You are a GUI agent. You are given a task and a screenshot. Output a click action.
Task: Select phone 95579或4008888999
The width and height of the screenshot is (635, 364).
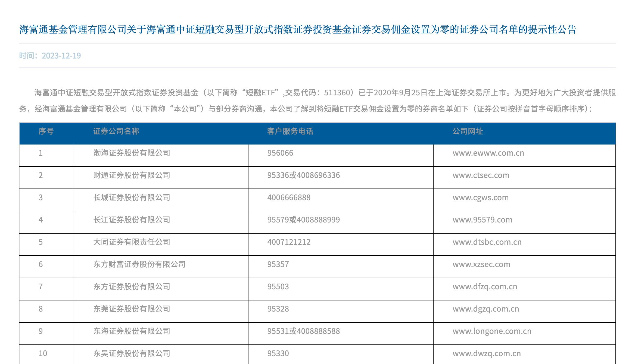pos(303,220)
